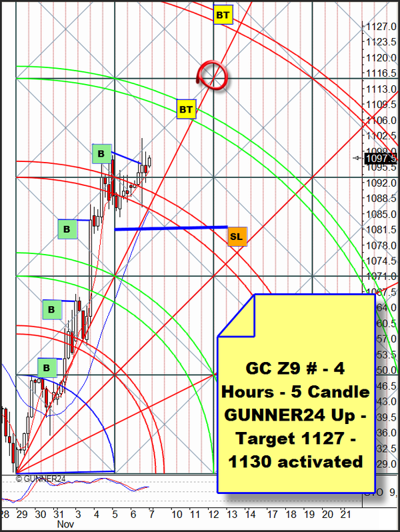400x532 pixels.
Task: Click price label 1127.0 on axis
Action: 381,27
